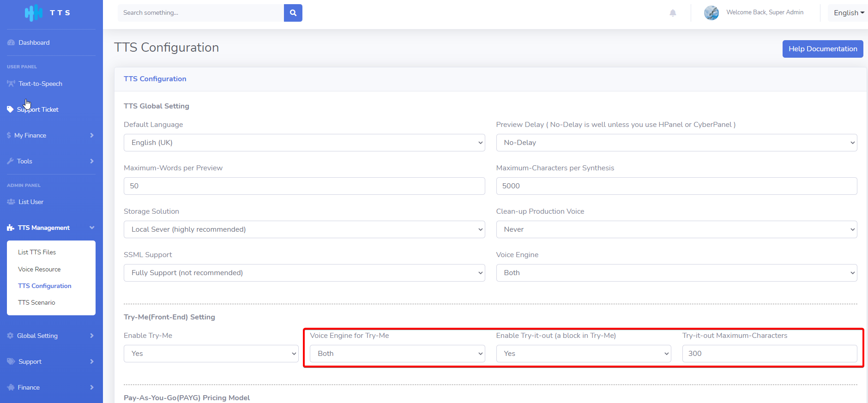Collapse the TTS Management chevron
The width and height of the screenshot is (868, 403).
point(92,228)
